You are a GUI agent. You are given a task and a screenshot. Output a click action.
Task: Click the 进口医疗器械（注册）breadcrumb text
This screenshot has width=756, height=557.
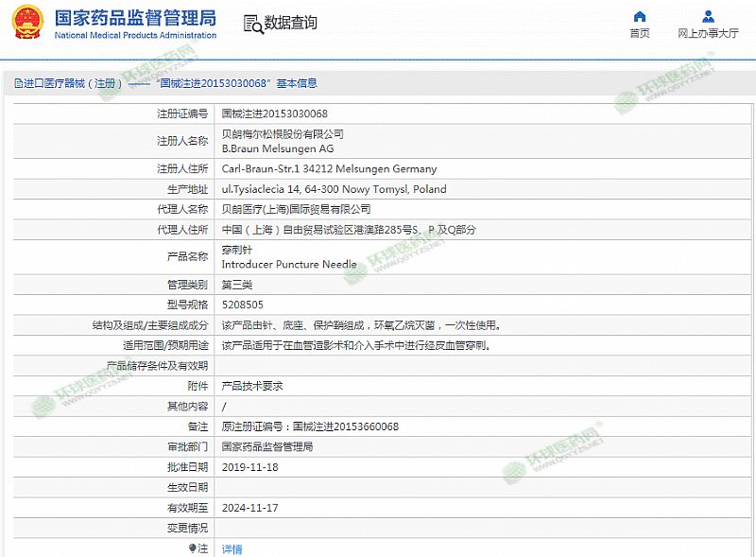click(x=74, y=83)
